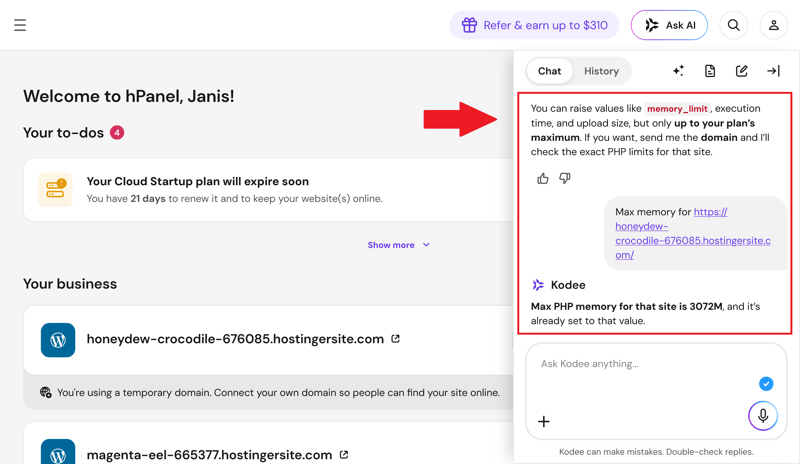
Task: Click the Your business heading
Action: point(70,284)
